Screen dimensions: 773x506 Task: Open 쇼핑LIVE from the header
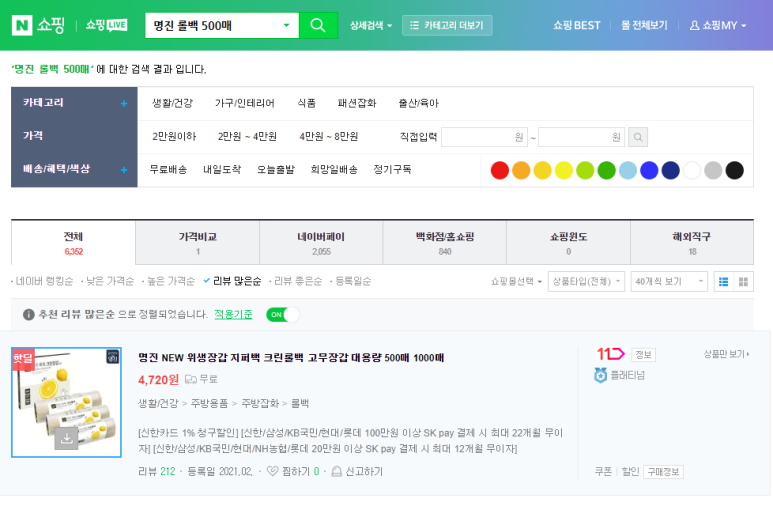[106, 25]
